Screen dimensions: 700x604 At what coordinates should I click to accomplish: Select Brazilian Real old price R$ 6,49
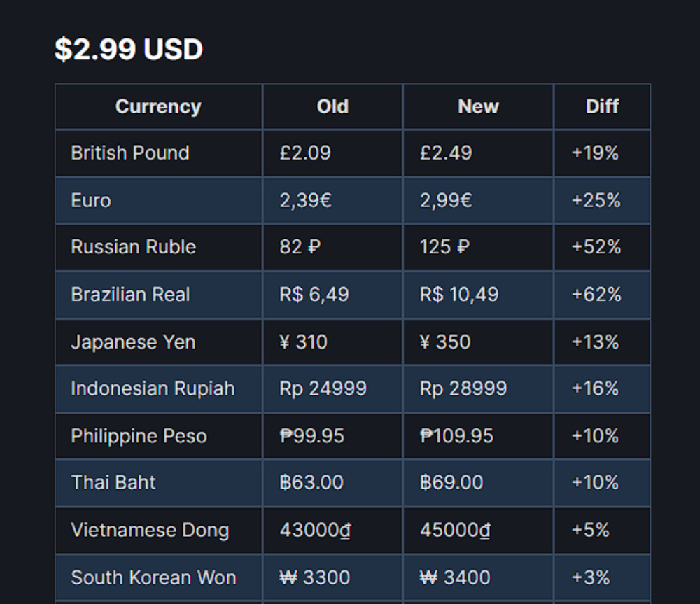314,295
